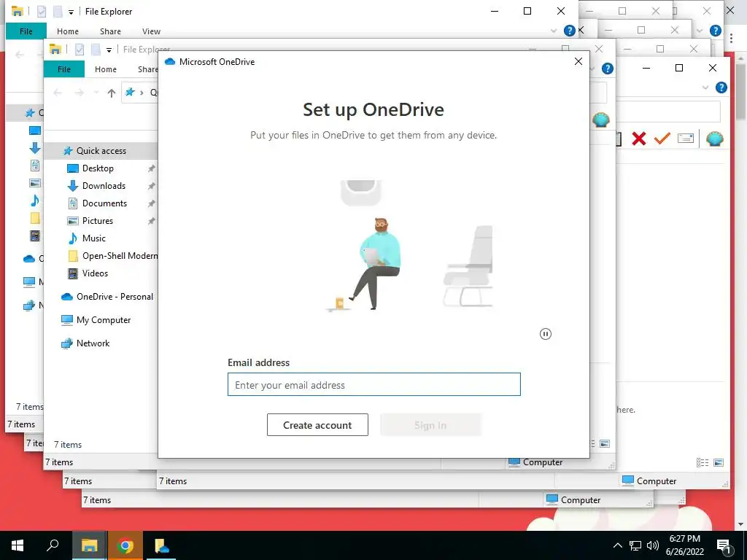The width and height of the screenshot is (747, 560).
Task: Open the browser three-dot menu
Action: click(731, 38)
